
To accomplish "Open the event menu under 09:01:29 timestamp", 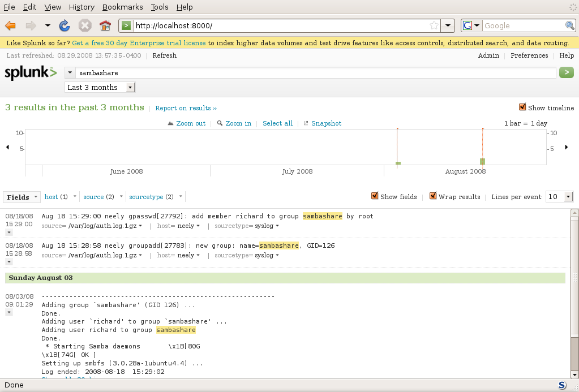I will click(x=9, y=313).
